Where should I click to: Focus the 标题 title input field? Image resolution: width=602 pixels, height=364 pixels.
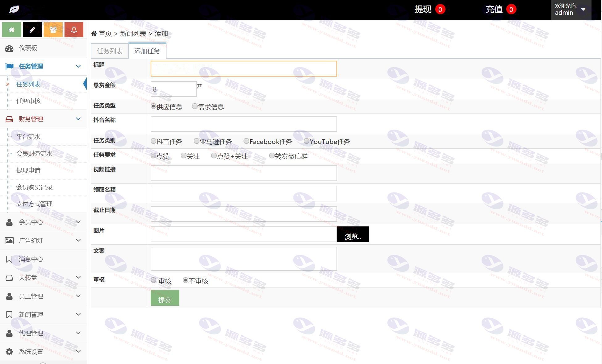pos(244,68)
